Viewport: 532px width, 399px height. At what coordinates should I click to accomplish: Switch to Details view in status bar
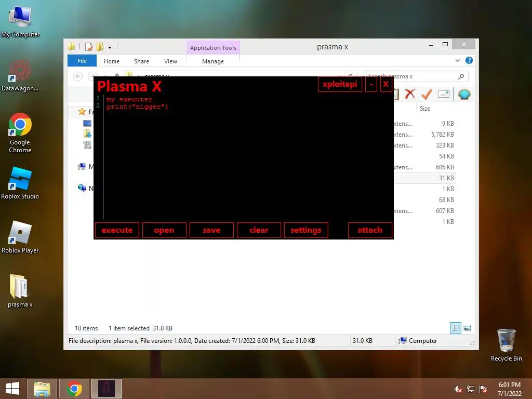click(455, 328)
